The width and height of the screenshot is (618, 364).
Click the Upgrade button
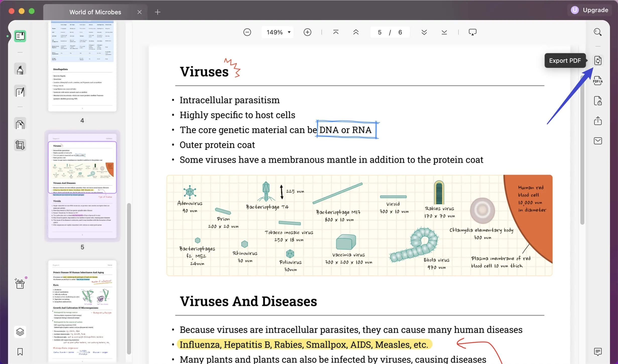[589, 10]
